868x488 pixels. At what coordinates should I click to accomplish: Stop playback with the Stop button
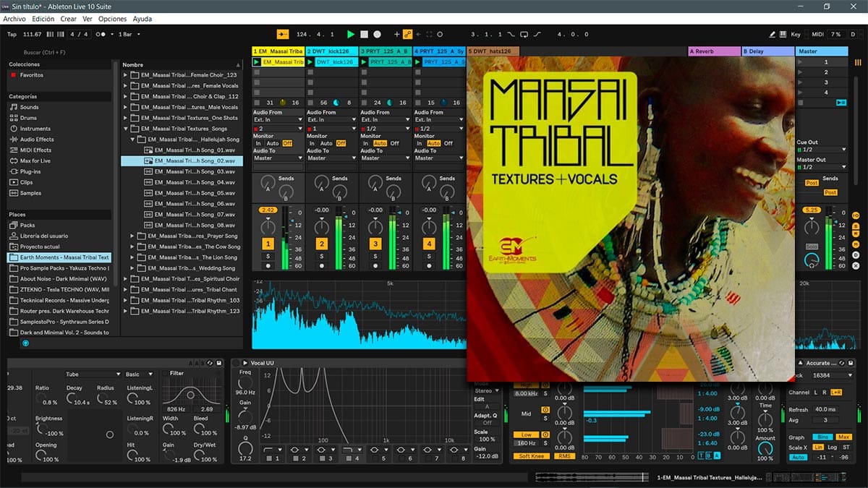pyautogui.click(x=365, y=34)
